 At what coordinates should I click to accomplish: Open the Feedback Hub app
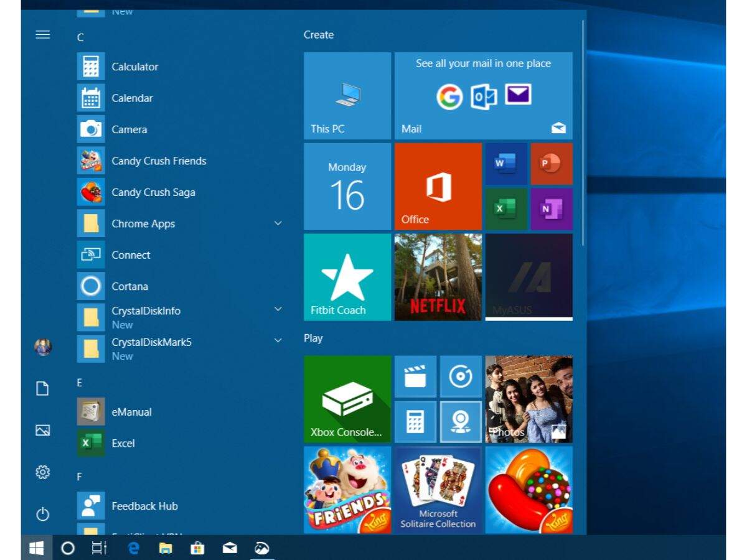point(144,506)
